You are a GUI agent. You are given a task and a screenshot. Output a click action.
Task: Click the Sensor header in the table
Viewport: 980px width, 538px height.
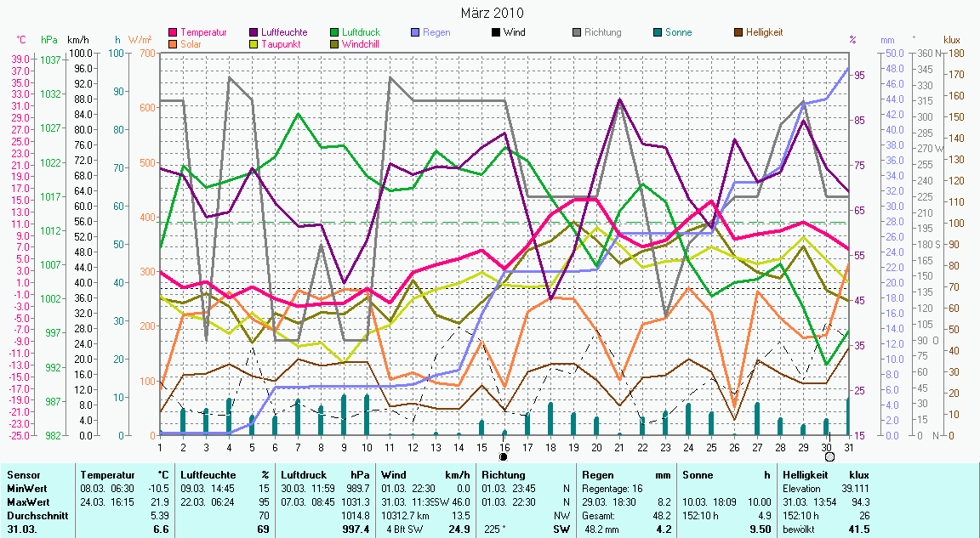(22, 474)
